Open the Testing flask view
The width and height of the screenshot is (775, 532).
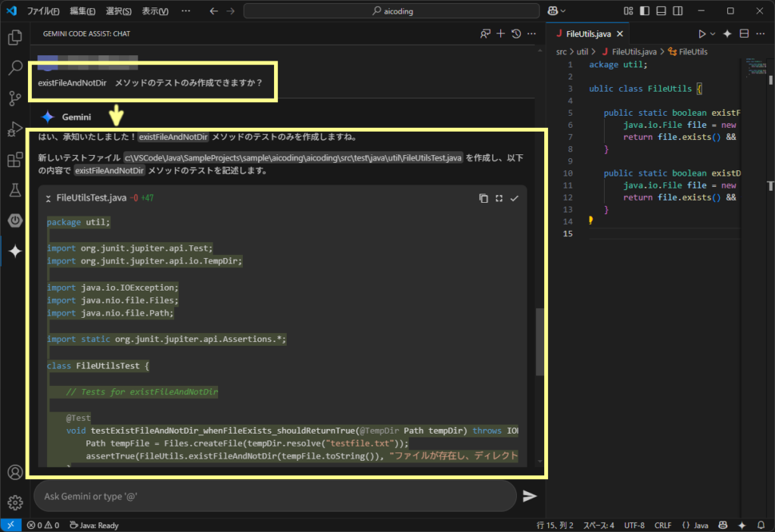point(15,190)
